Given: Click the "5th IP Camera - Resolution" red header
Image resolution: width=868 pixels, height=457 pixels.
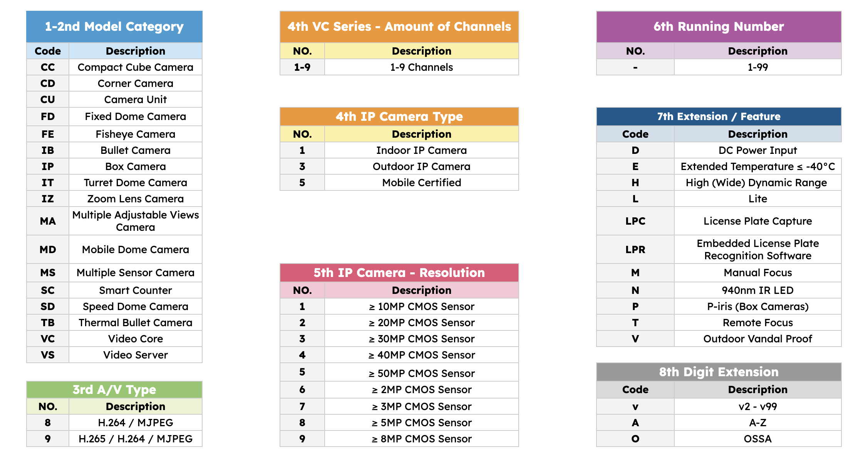Looking at the screenshot, I should (399, 273).
